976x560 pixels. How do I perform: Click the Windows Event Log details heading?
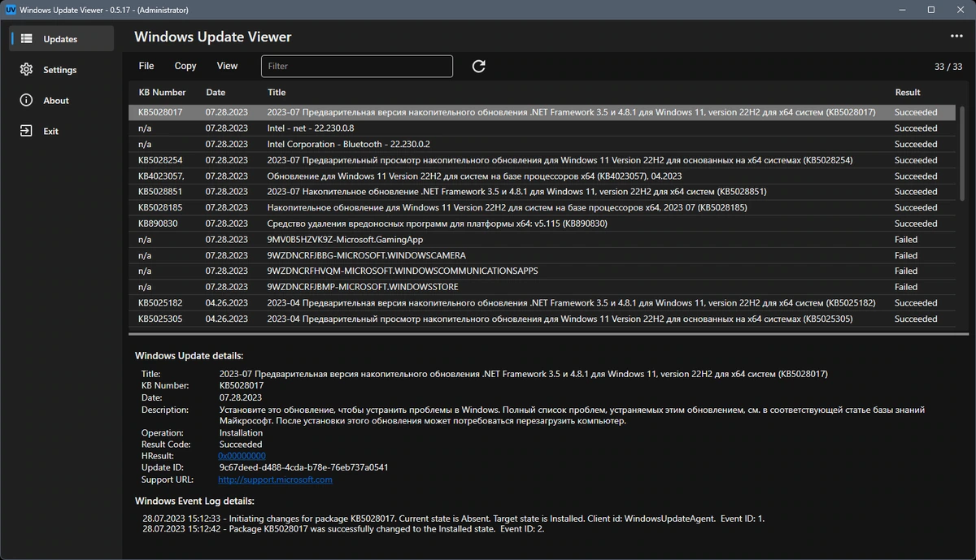click(x=194, y=501)
